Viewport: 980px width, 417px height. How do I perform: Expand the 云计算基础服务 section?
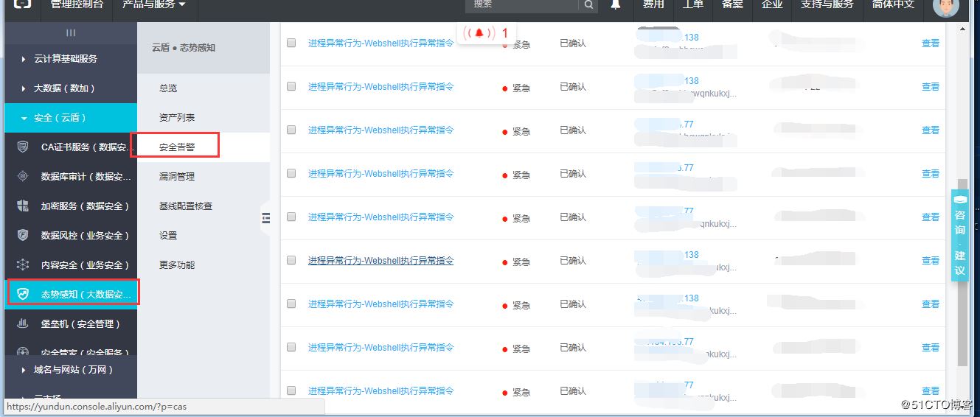pos(65,58)
